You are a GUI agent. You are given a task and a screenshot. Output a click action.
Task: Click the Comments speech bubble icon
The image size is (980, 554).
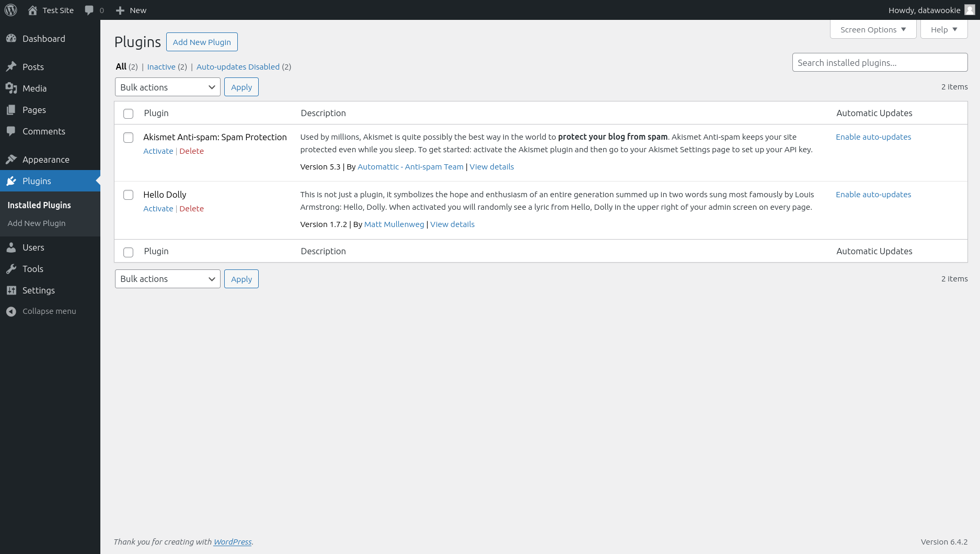(x=12, y=131)
